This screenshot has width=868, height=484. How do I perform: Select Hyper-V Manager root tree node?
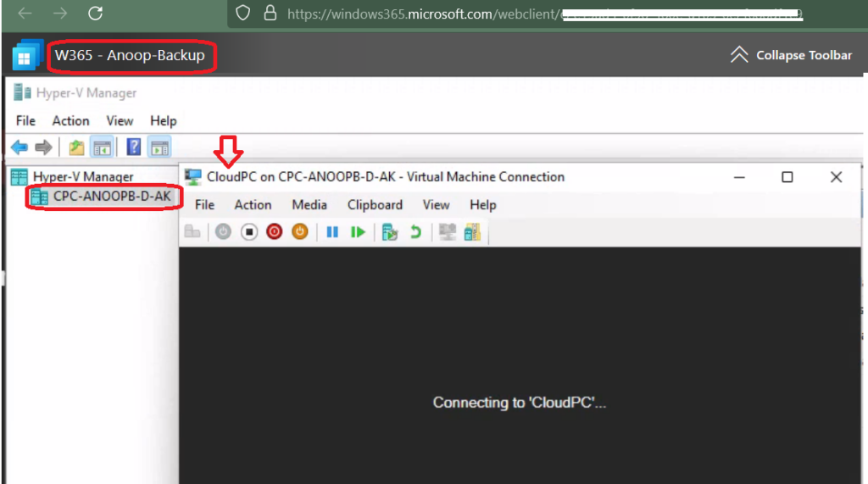83,176
